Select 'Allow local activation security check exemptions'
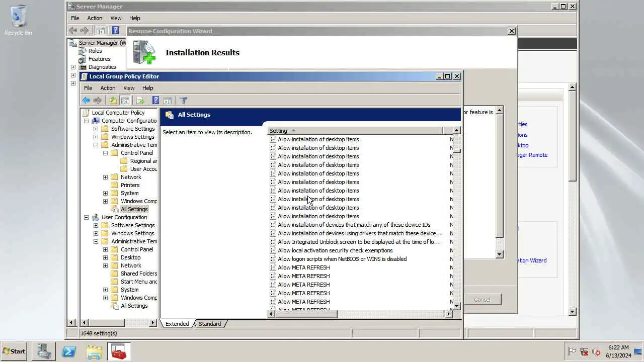Viewport: 644px width, 362px height. coord(335,250)
